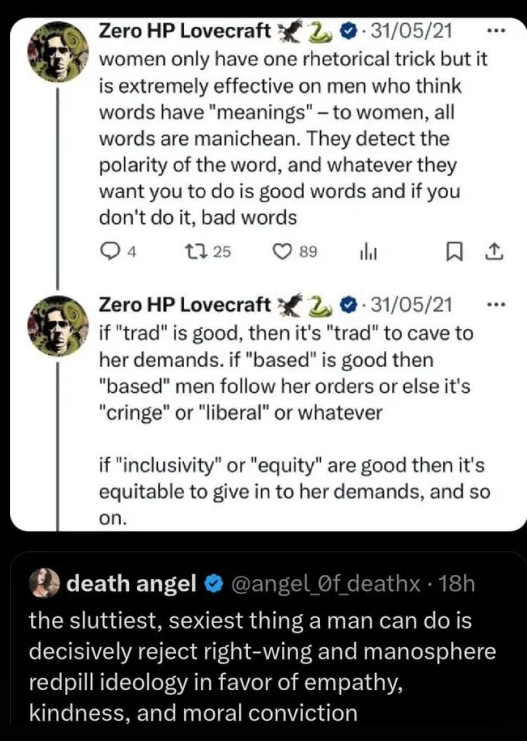Open the @angel_0f_deathx handle
Image resolution: width=527 pixels, height=741 pixels.
(x=326, y=584)
